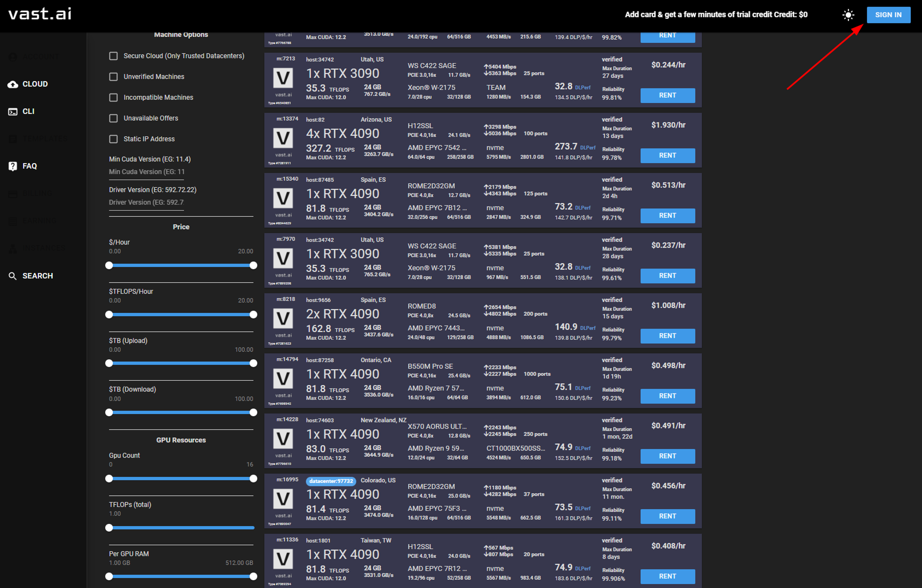Click the datacenter:97732 badge on the Colorado offer
922x588 pixels.
[331, 481]
